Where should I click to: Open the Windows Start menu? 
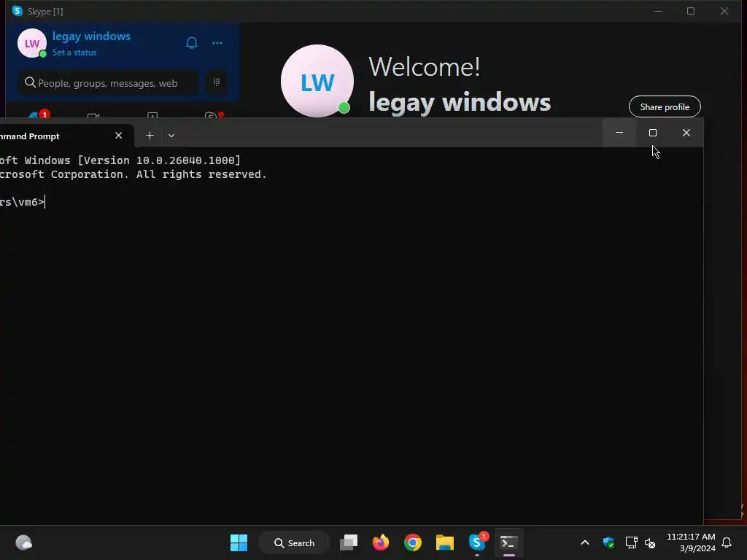(x=239, y=542)
